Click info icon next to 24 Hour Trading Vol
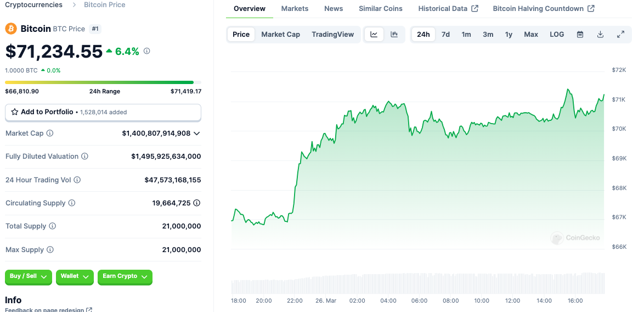This screenshot has height=312, width=644. tap(77, 180)
